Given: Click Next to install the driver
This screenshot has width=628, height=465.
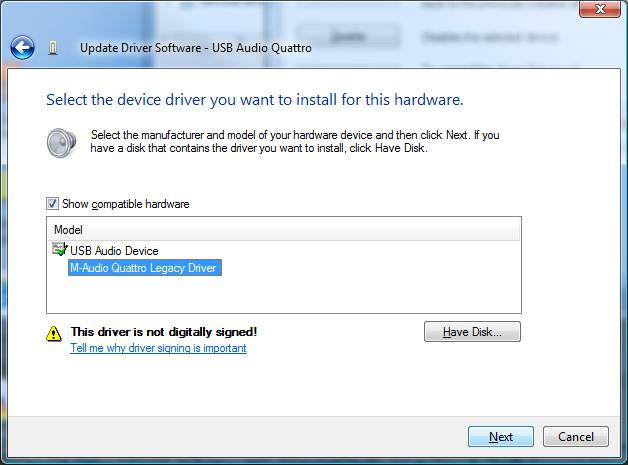Looking at the screenshot, I should 501,437.
